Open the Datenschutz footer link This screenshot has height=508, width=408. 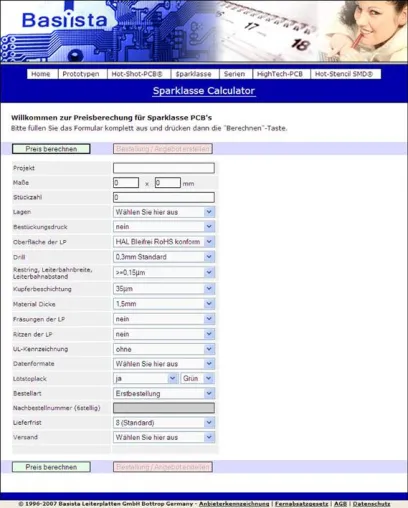(x=371, y=504)
